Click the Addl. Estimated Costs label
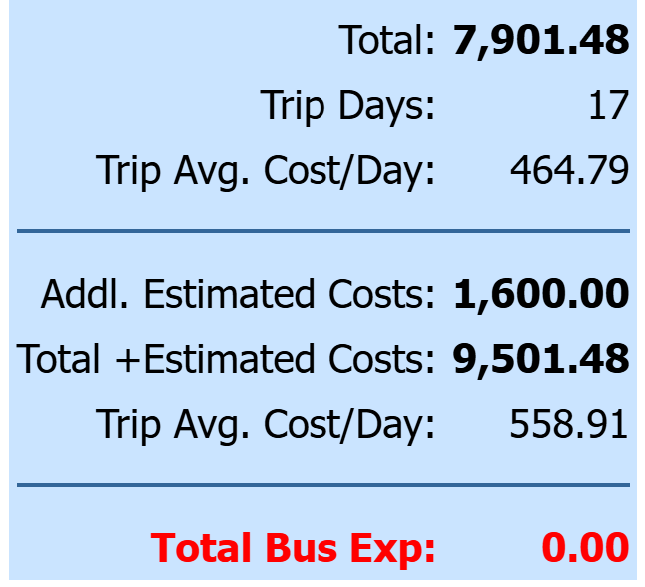Viewport: 645px width, 587px height. pyautogui.click(x=238, y=294)
